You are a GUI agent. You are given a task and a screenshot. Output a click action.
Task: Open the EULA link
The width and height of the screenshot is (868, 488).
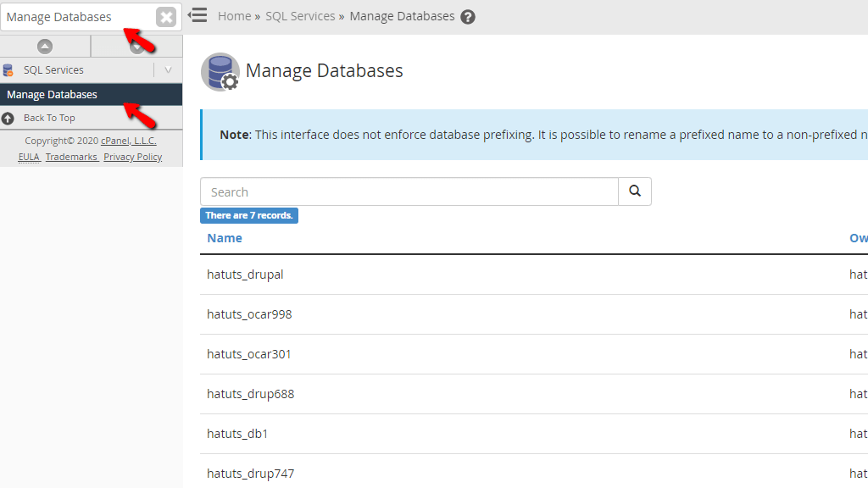point(29,157)
